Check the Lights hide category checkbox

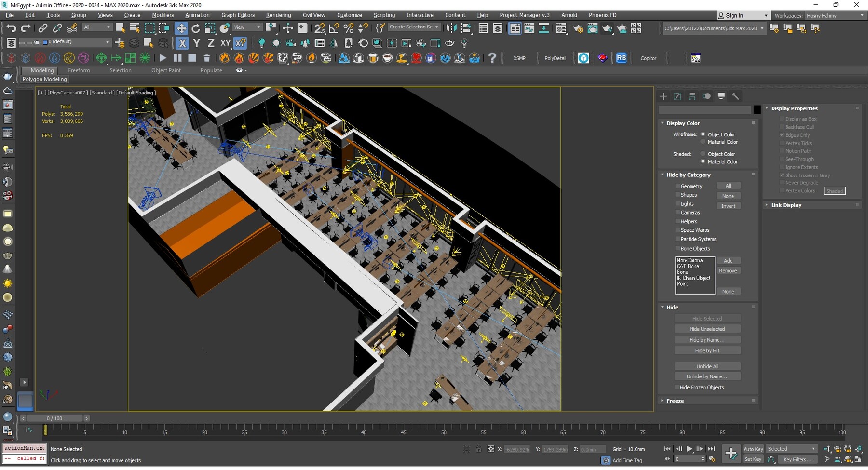click(x=678, y=204)
